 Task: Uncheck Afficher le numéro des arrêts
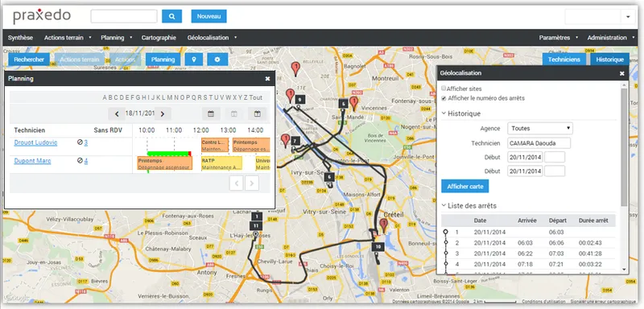pyautogui.click(x=444, y=98)
